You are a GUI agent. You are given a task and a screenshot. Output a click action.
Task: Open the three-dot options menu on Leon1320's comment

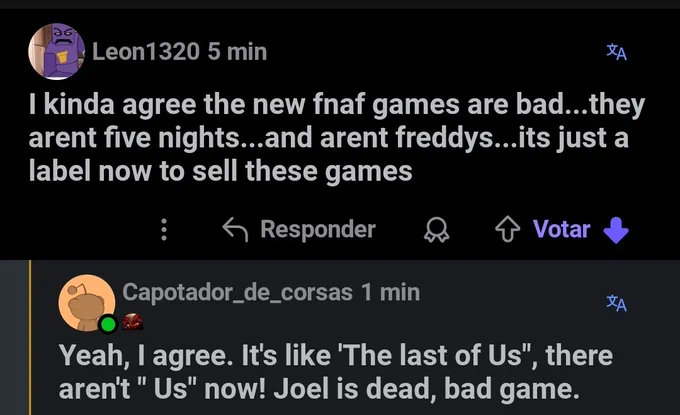pyautogui.click(x=164, y=229)
